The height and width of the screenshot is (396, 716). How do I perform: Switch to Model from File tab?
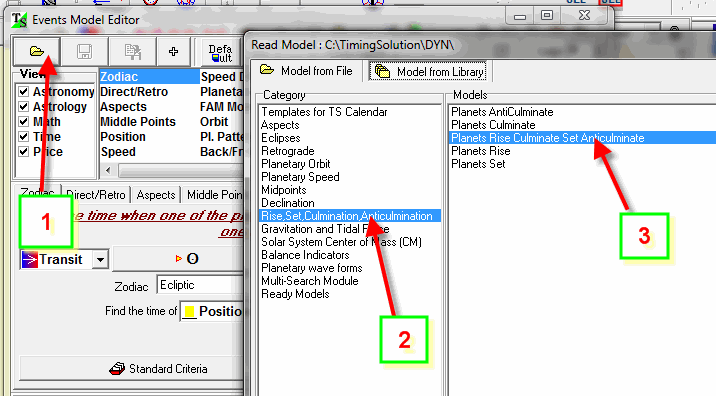(306, 71)
